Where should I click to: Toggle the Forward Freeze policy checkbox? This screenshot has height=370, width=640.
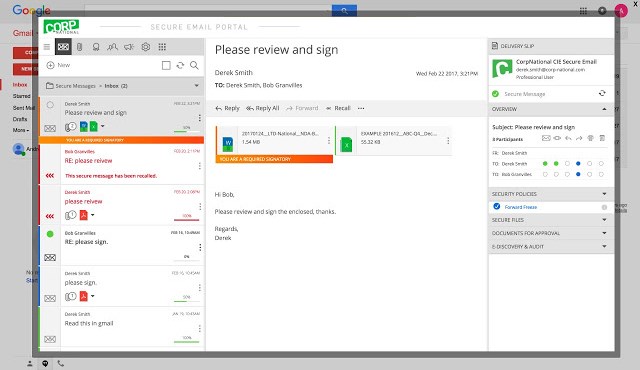click(497, 206)
